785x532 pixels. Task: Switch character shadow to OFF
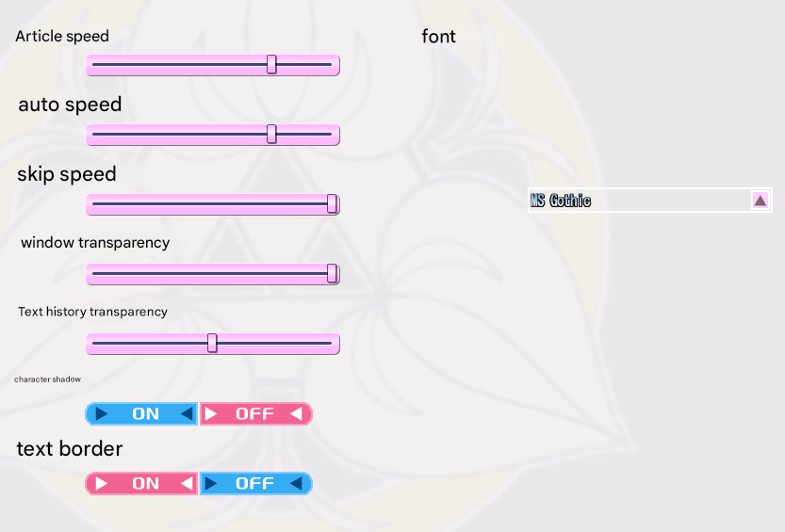click(x=254, y=413)
